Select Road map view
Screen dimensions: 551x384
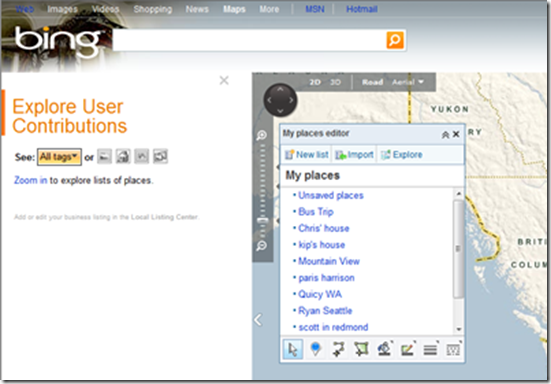point(372,82)
